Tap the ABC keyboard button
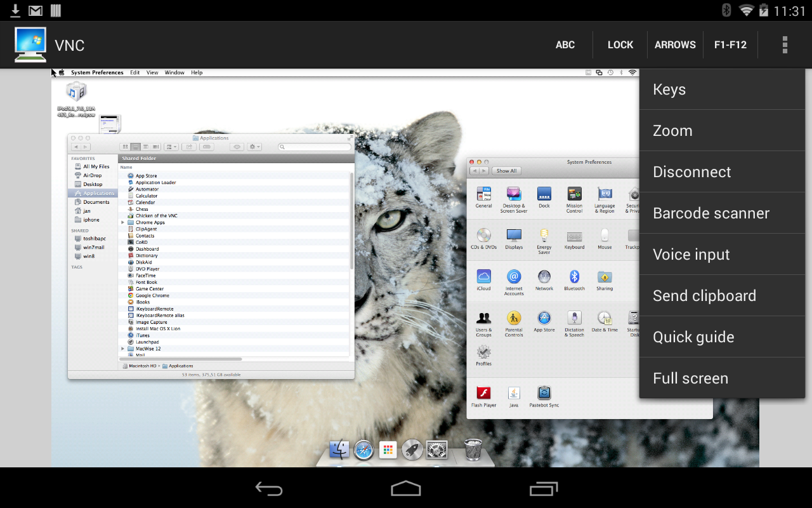812x508 pixels. [x=565, y=44]
